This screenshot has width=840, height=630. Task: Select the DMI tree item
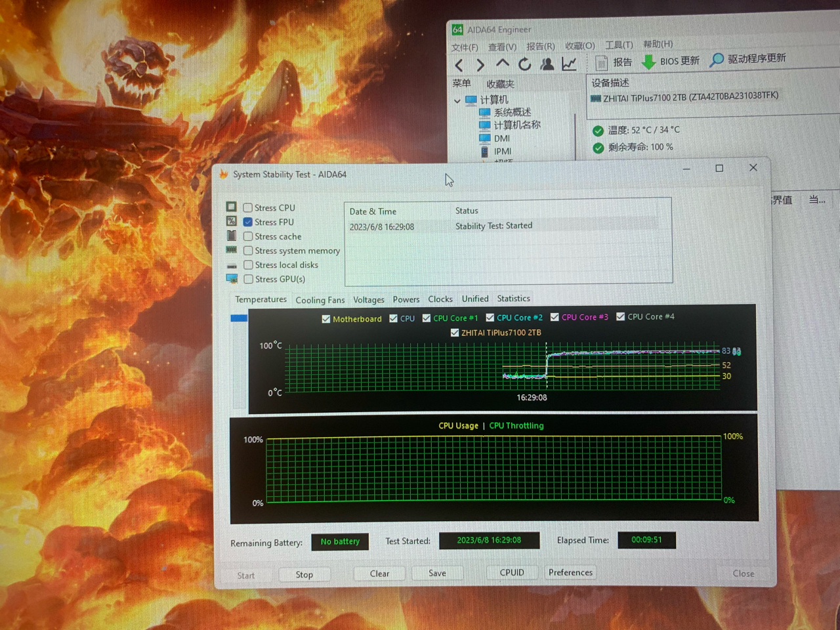pyautogui.click(x=502, y=138)
